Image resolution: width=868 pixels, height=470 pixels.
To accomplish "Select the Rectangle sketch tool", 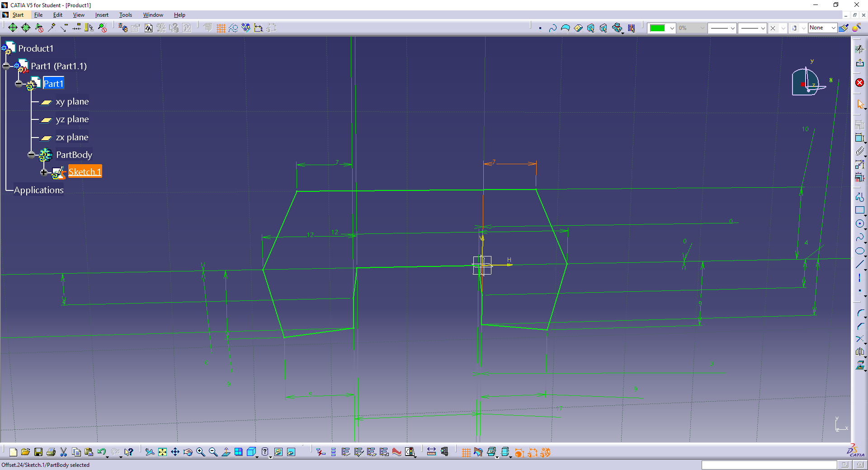I will (859, 210).
